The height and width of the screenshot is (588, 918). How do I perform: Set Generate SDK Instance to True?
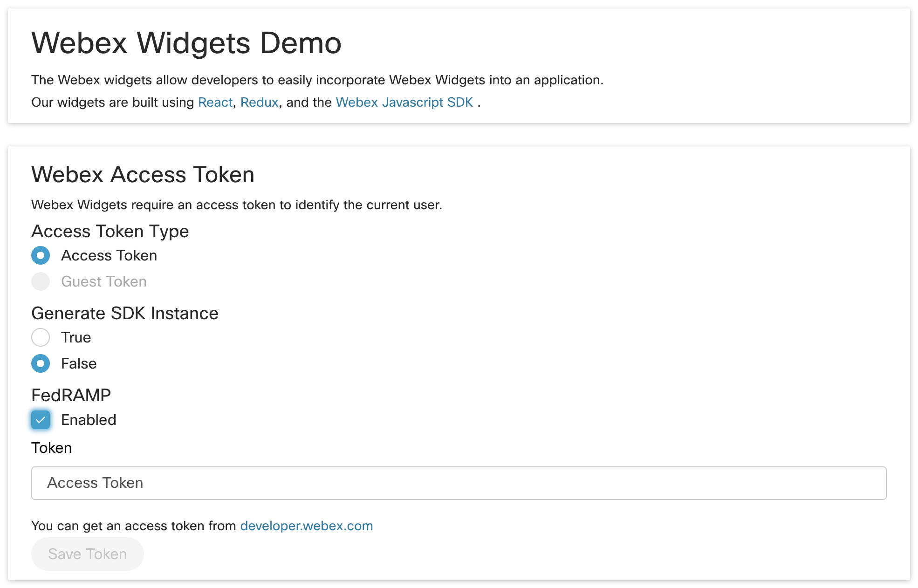41,337
